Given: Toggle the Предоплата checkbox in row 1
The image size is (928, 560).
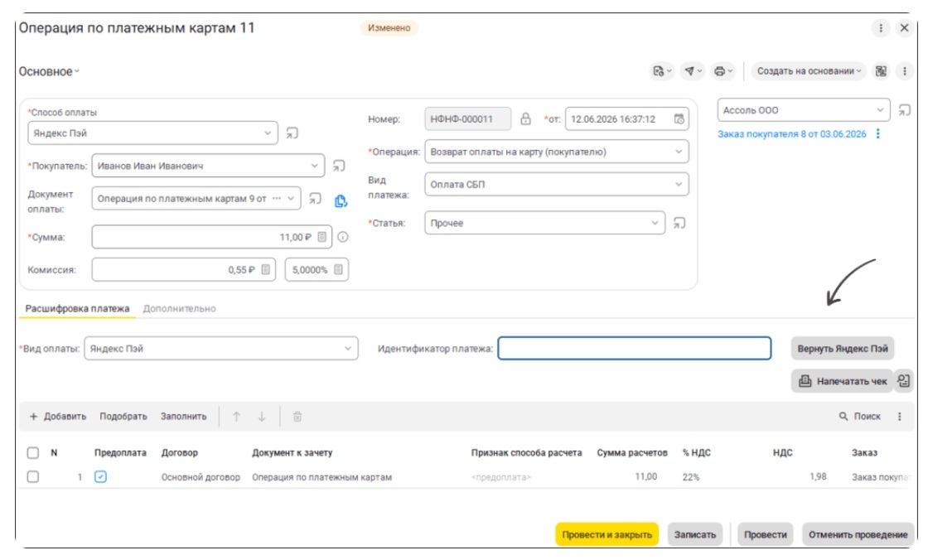Looking at the screenshot, I should coord(100,476).
